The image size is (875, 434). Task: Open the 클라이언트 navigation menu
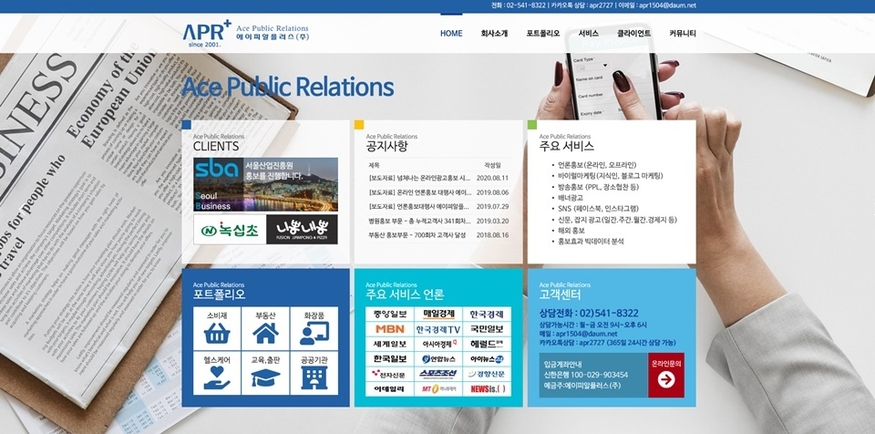pyautogui.click(x=634, y=33)
